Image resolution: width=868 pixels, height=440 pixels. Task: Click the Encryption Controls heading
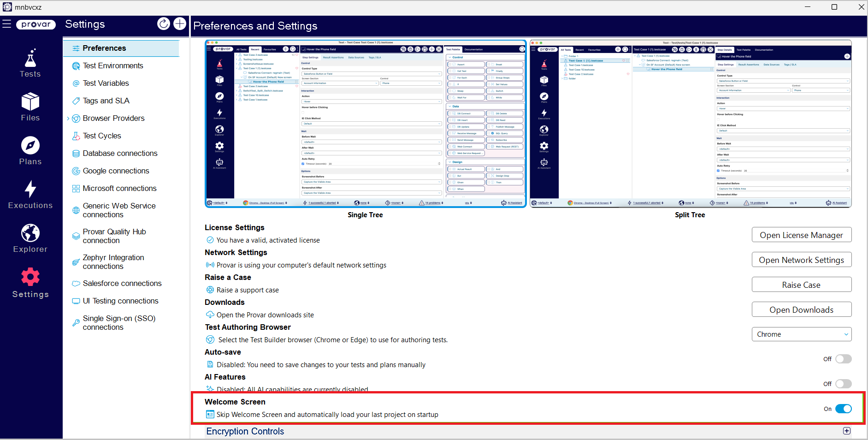pyautogui.click(x=245, y=431)
